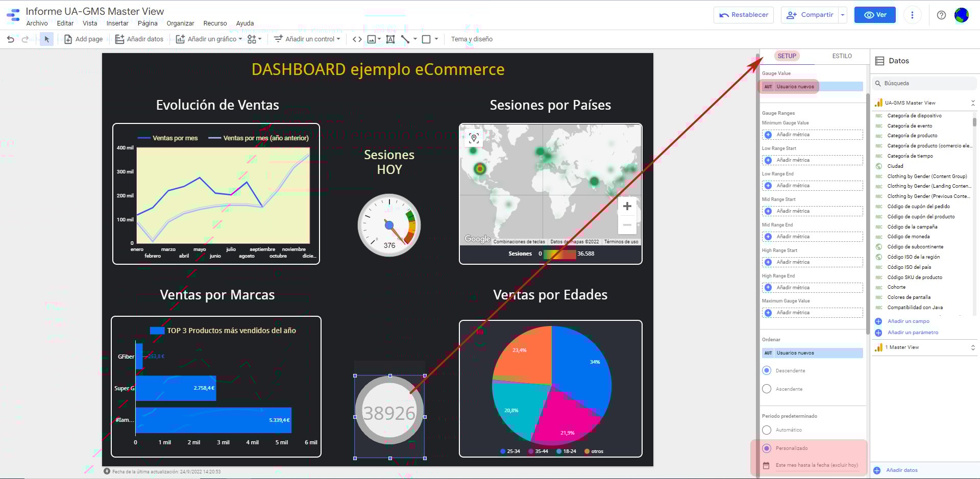This screenshot has height=479, width=980.
Task: Select the Ciudad field
Action: 895,166
